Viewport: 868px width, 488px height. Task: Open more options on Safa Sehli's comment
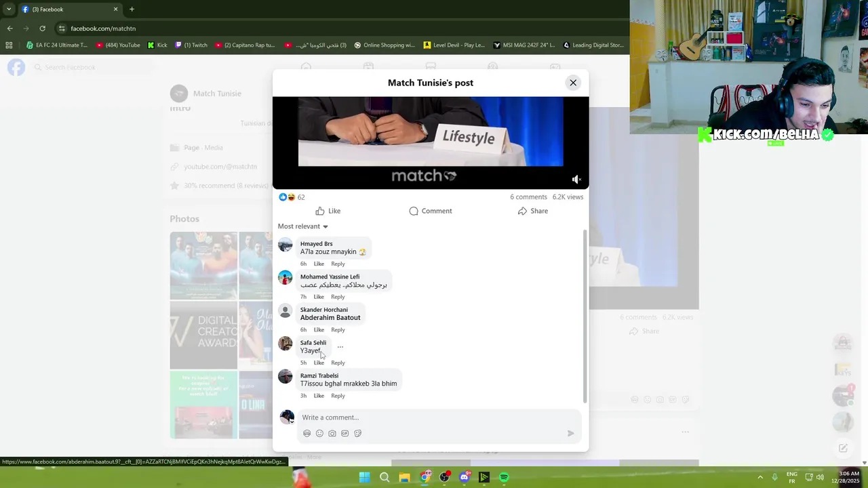click(x=340, y=347)
